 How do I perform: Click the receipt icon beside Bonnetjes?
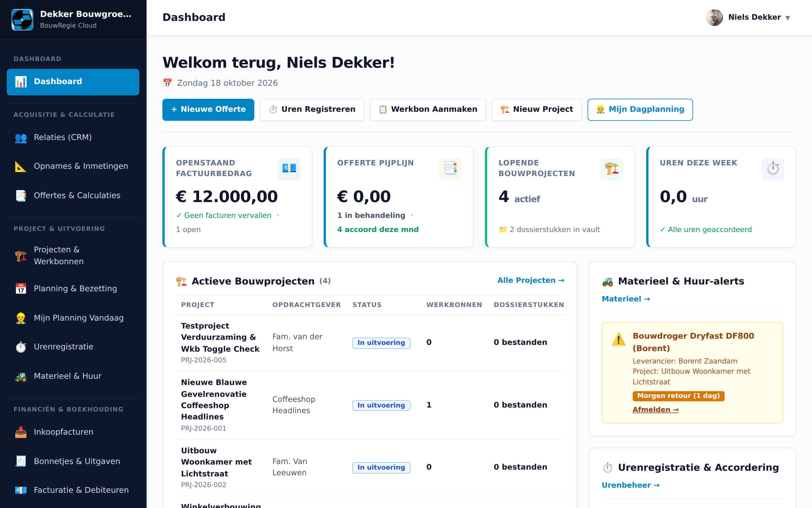click(x=21, y=461)
